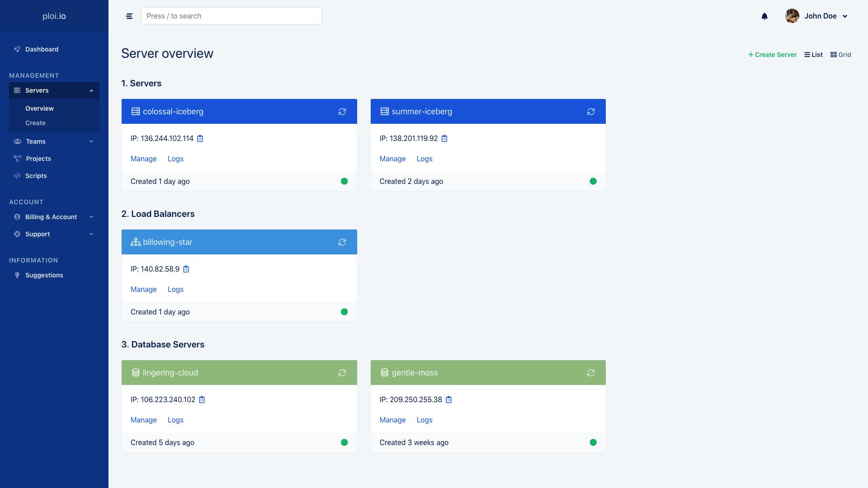Click the 'Created 3 weeks ago' text
Viewport: 868px width, 488px height.
pos(414,442)
